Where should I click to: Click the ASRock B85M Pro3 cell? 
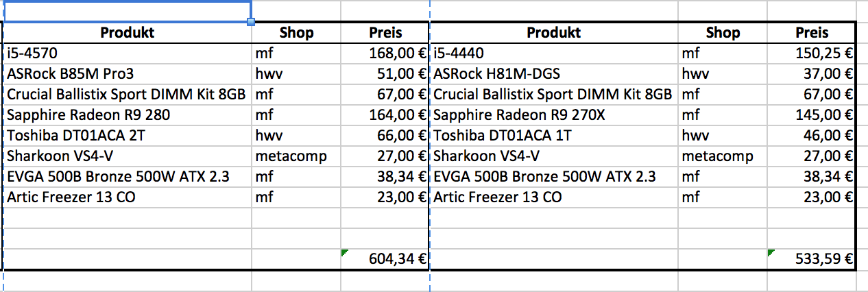[128, 73]
